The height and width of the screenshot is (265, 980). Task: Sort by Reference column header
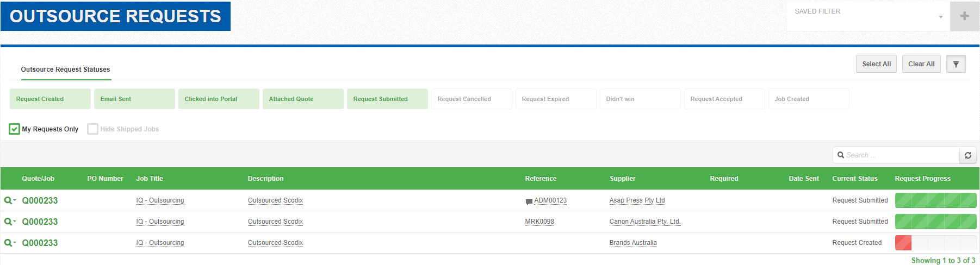pyautogui.click(x=541, y=179)
